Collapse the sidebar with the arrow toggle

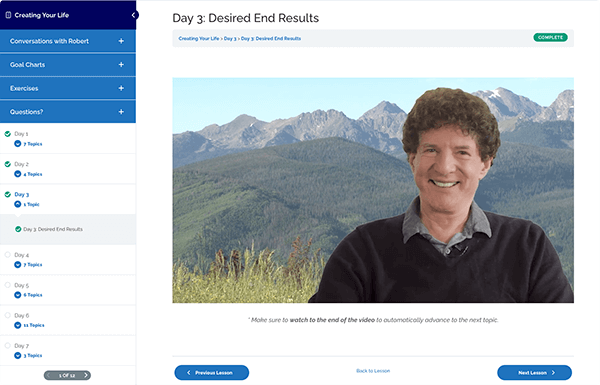[134, 15]
